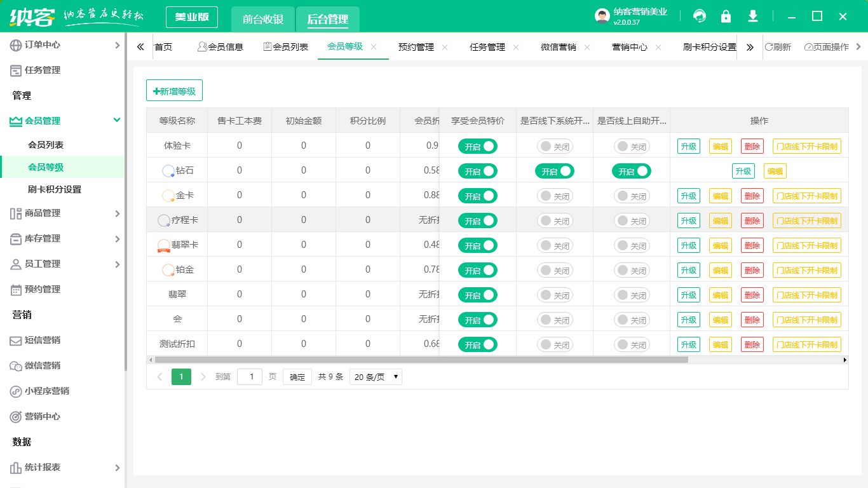Enable 线下系统开卡 for 金卡
The height and width of the screenshot is (488, 868).
point(553,196)
